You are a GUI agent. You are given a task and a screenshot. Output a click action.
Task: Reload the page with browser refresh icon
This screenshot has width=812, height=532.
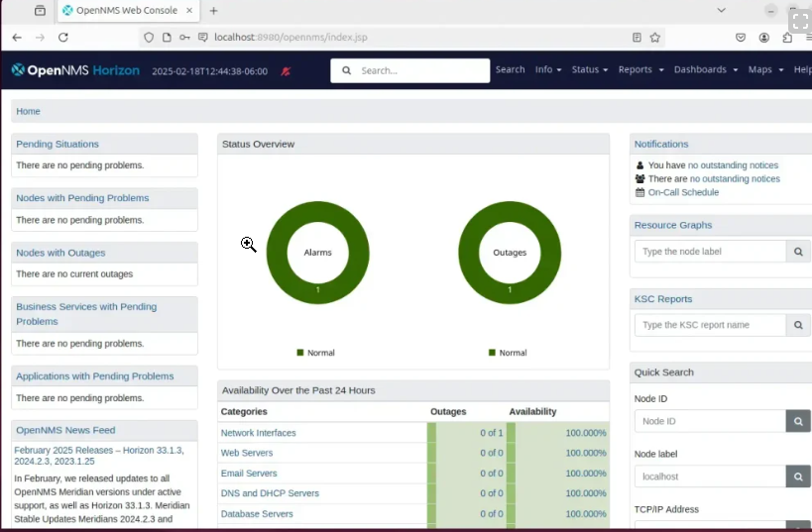coord(63,38)
